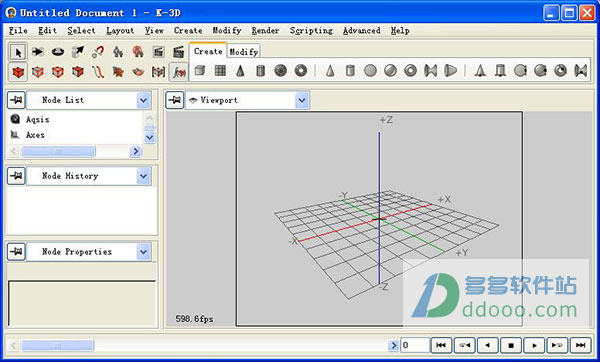Click the play forward button
The width and height of the screenshot is (600, 362).
click(534, 345)
